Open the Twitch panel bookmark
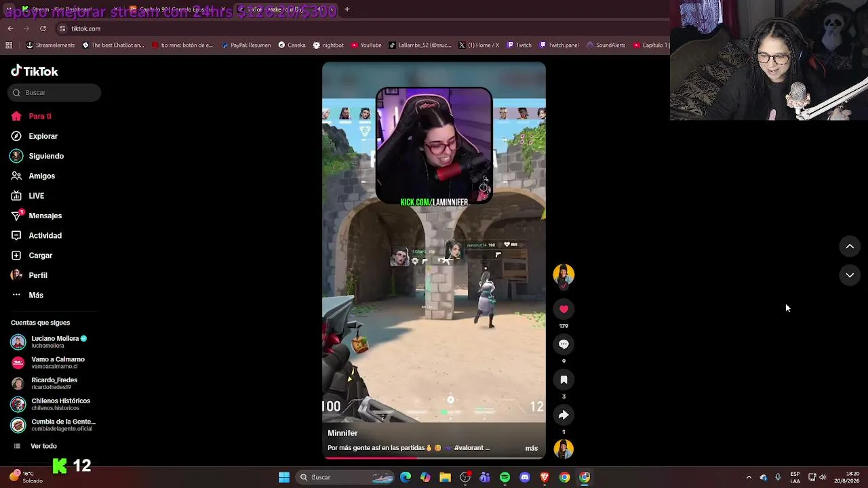Image resolution: width=868 pixels, height=488 pixels. (559, 45)
